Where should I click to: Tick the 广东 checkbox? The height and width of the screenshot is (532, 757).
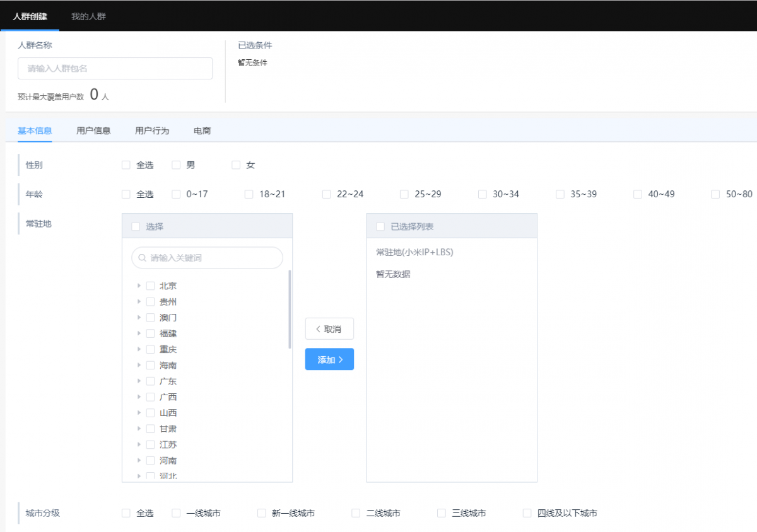150,381
